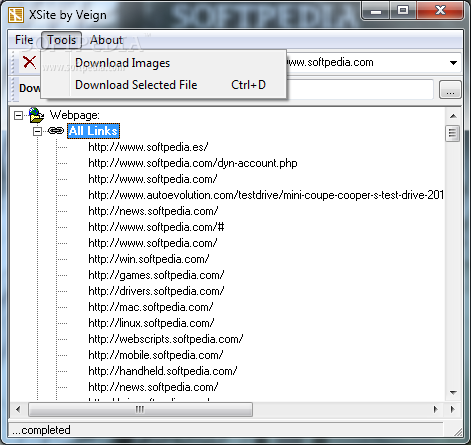The height and width of the screenshot is (445, 471).
Task: Select the autoevolution.com testdrive link
Action: coord(266,195)
